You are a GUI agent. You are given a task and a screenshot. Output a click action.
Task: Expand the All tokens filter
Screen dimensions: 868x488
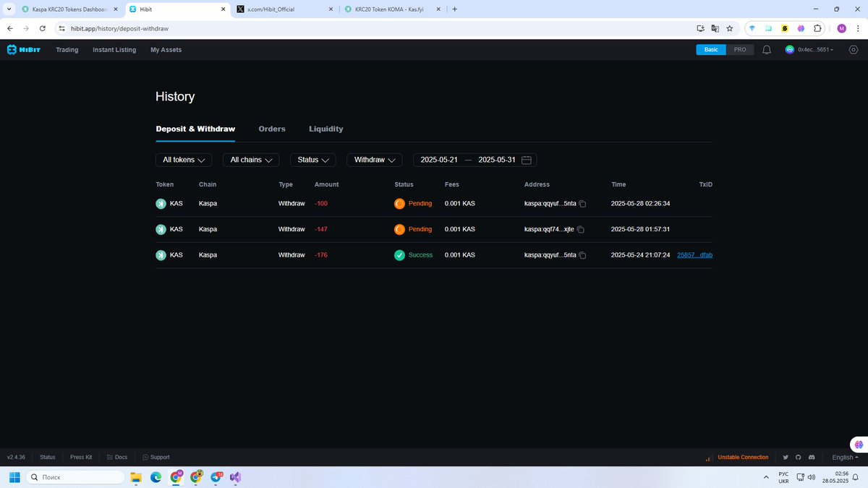[x=184, y=160]
